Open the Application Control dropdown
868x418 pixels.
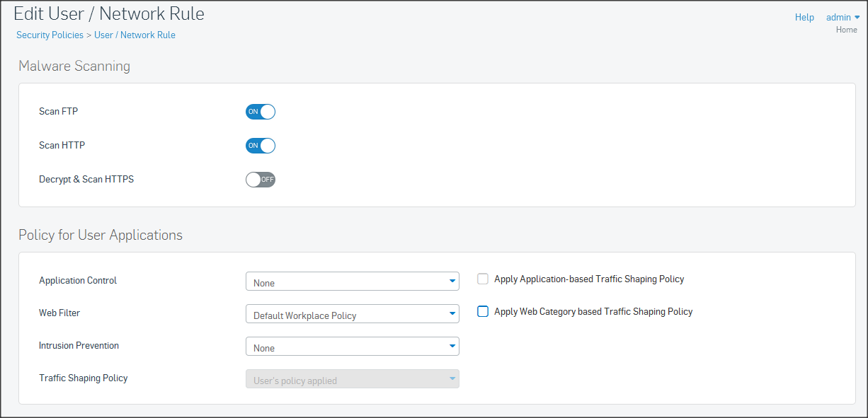352,281
